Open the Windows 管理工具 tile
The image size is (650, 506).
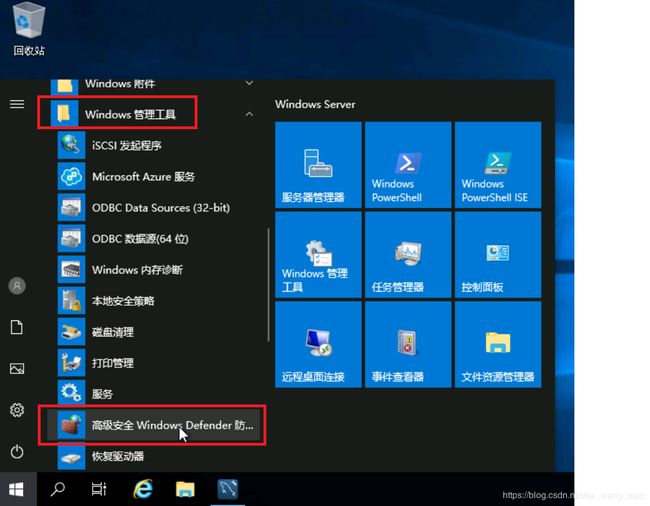tap(318, 255)
